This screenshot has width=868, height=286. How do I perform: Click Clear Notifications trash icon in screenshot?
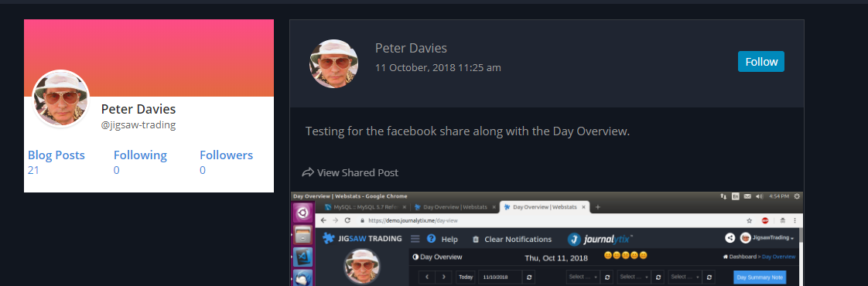(476, 240)
